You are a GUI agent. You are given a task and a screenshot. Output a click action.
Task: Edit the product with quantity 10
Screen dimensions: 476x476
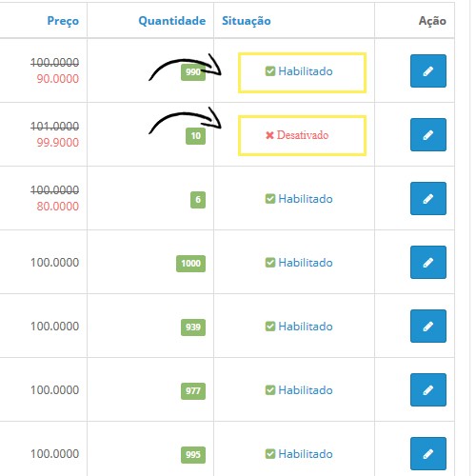tap(428, 134)
